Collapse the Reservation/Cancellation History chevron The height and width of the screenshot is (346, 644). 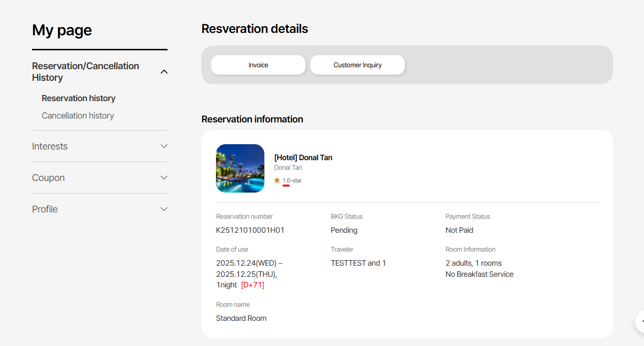click(164, 72)
